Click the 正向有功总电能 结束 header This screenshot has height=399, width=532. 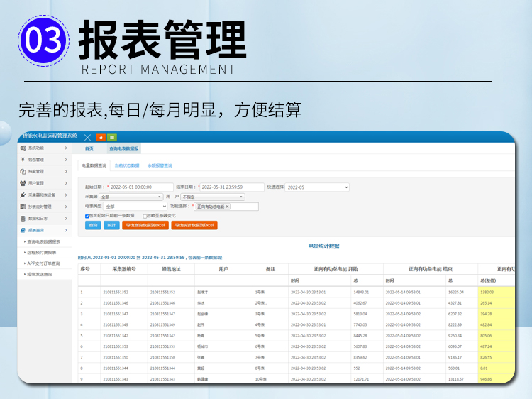[x=431, y=269]
